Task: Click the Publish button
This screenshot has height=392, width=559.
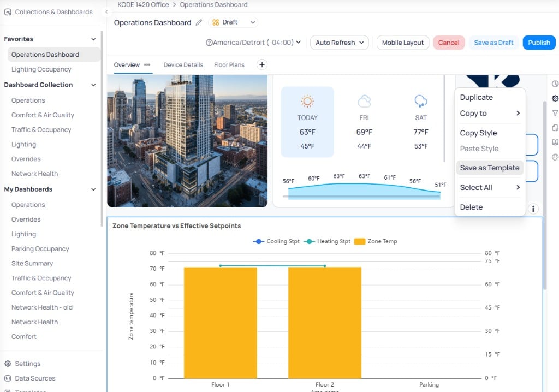Action: 539,43
